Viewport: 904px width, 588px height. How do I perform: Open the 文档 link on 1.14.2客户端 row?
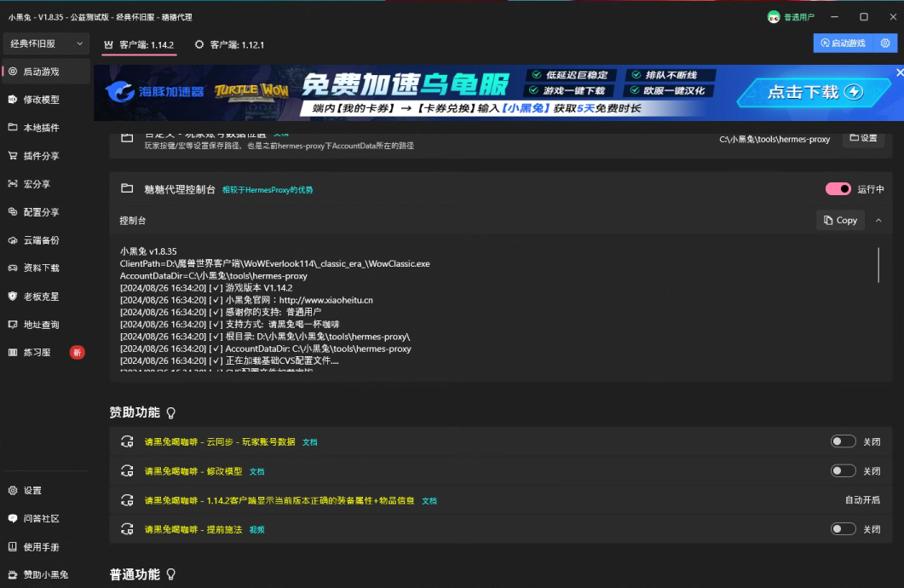429,501
